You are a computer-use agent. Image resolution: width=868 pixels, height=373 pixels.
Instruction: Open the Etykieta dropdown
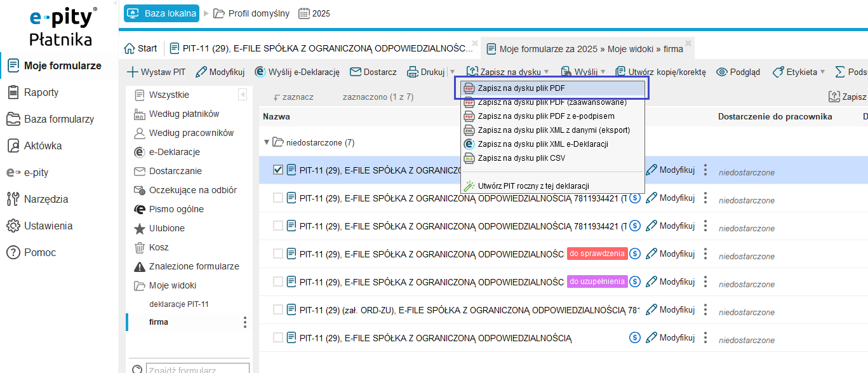click(799, 72)
